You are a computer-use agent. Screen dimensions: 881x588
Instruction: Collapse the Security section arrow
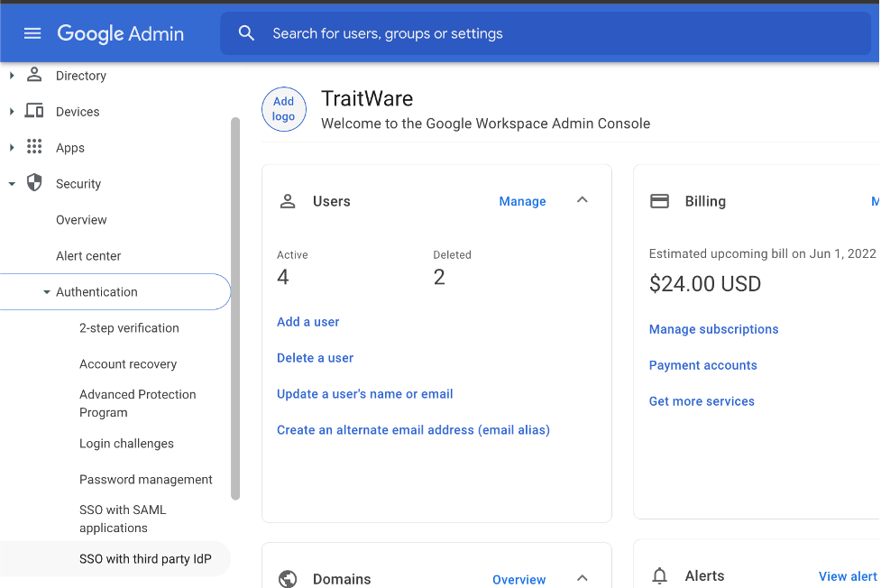(x=12, y=184)
